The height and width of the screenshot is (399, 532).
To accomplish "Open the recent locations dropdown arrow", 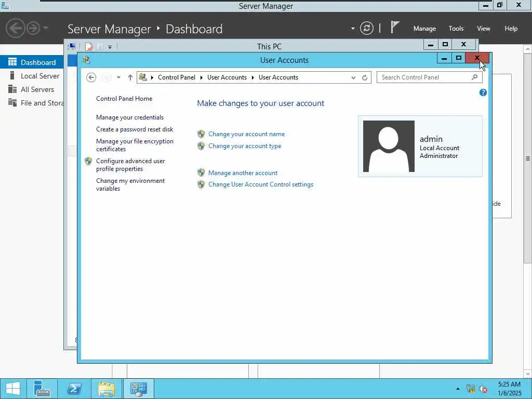I will (x=118, y=77).
